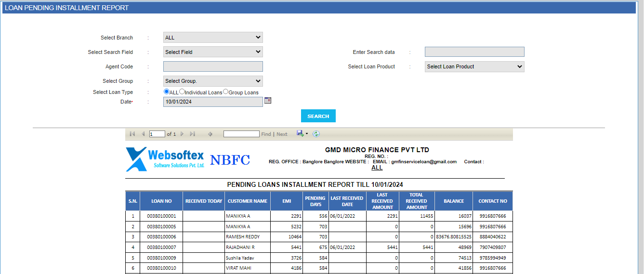Screen dimensions: 644x274
Task: Click the CONTACT NO column header
Action: click(493, 201)
